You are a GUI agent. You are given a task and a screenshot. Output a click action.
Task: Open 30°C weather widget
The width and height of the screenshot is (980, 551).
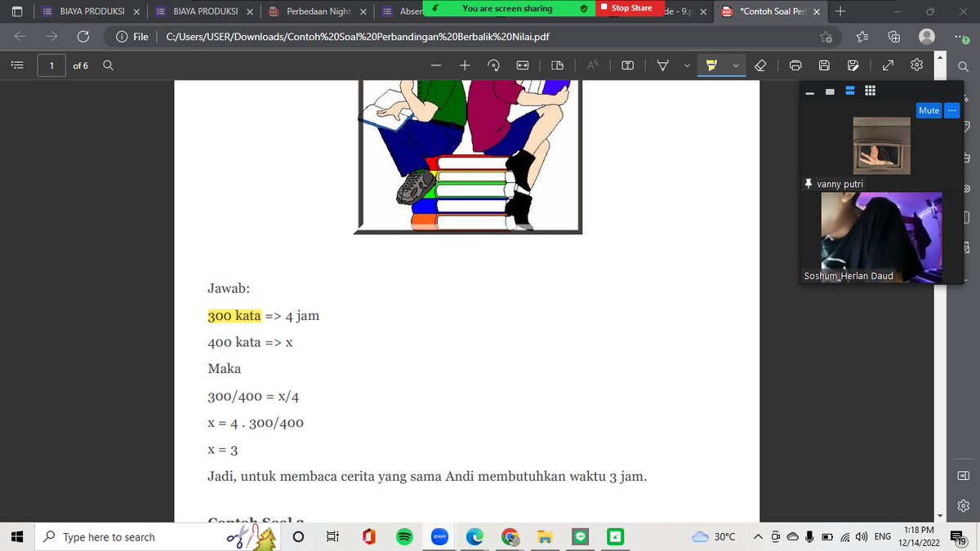point(714,537)
